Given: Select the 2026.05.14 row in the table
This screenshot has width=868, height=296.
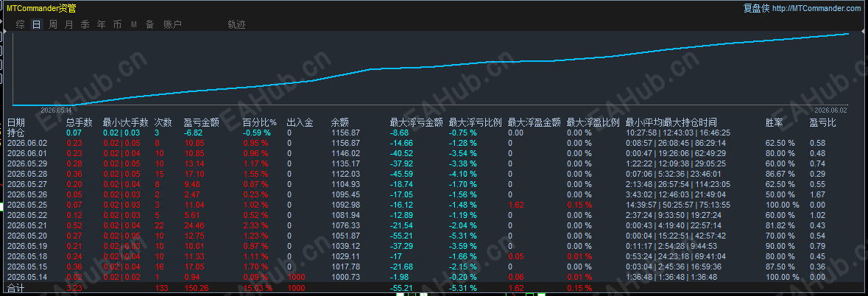Looking at the screenshot, I should click(434, 277).
